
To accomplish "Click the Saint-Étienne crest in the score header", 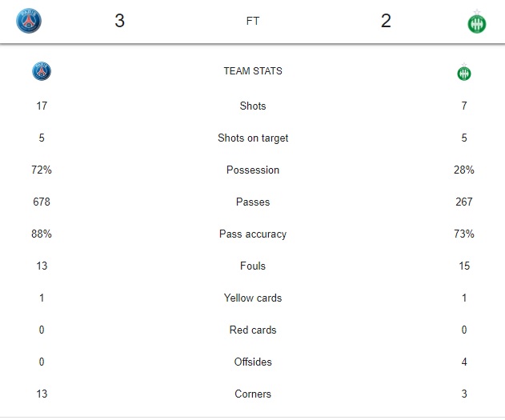I will pos(477,22).
